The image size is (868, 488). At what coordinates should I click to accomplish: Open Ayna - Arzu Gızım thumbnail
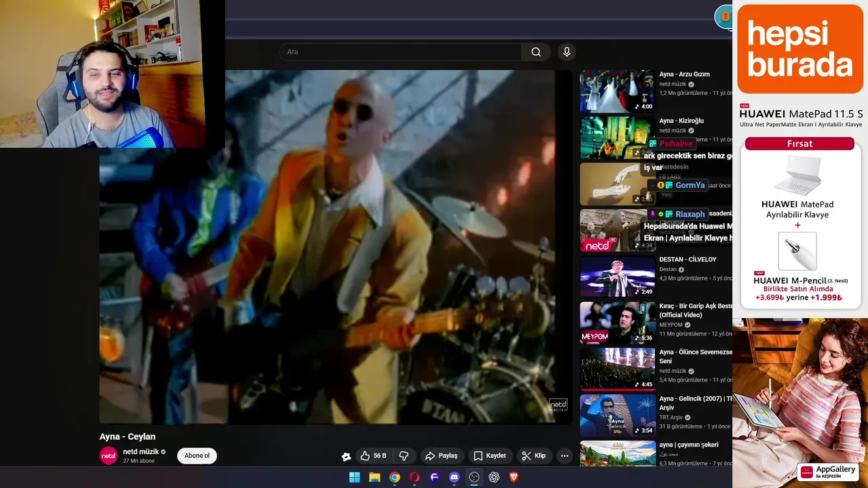pyautogui.click(x=617, y=91)
